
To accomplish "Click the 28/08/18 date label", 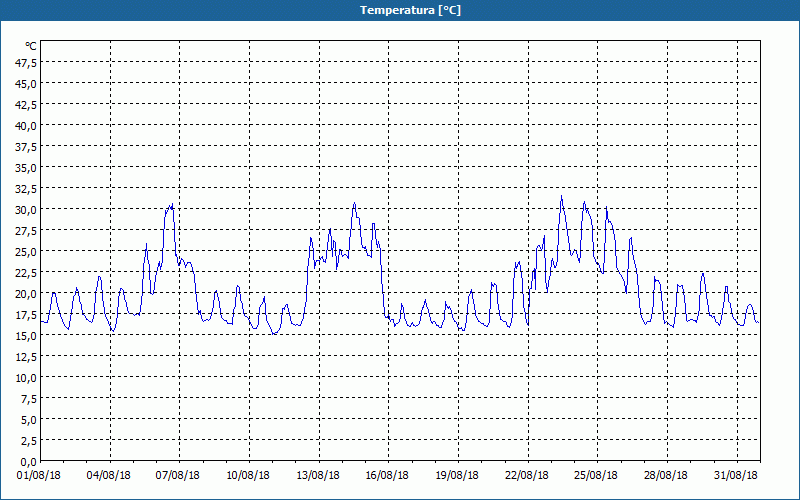I will 666,476.
